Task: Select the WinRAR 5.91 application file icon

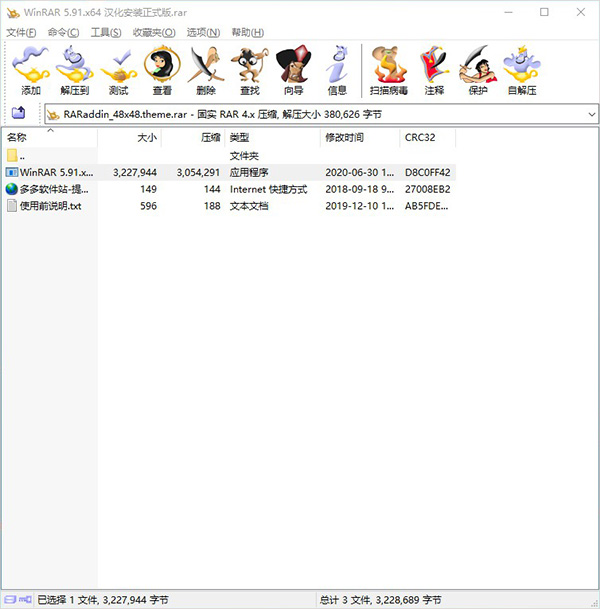Action: [x=12, y=172]
